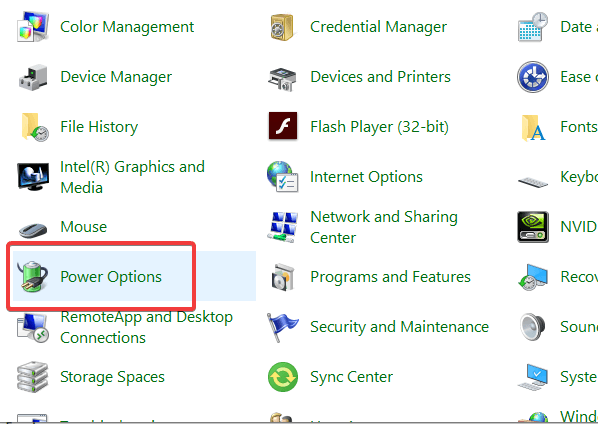Click the Color Management monitor icon
Screen dimensions: 598x424
[x=33, y=27]
